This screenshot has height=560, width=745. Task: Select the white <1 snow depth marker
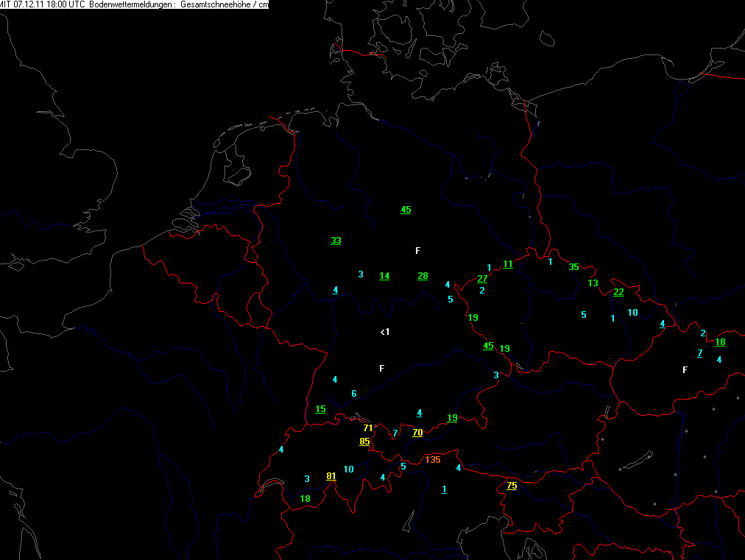[x=384, y=332]
